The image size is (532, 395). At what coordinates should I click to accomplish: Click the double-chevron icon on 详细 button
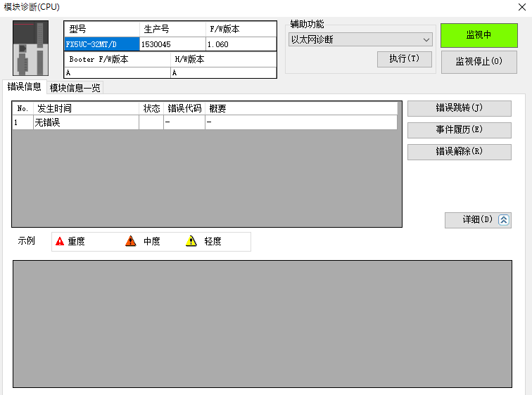(504, 220)
